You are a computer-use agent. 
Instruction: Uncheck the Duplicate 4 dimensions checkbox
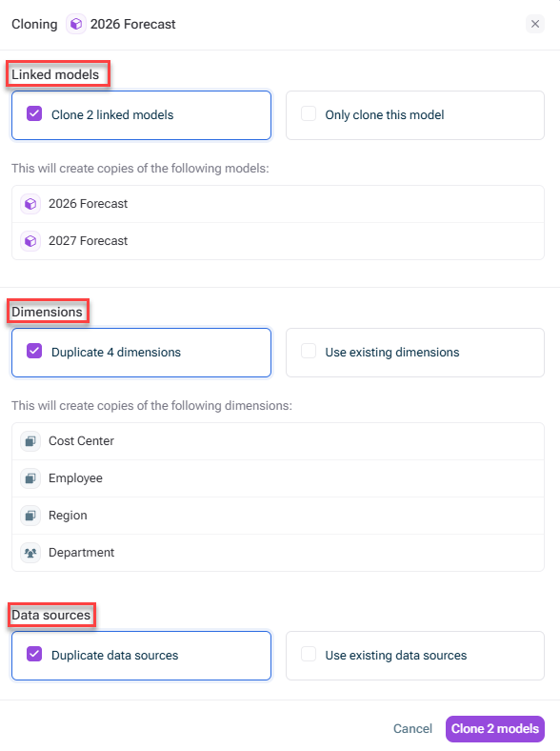point(34,351)
